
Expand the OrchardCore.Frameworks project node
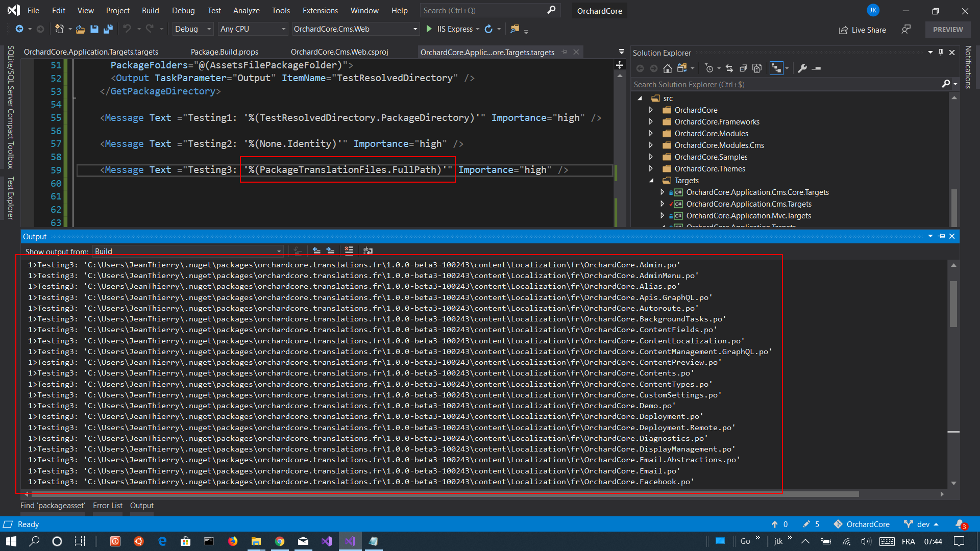click(651, 121)
